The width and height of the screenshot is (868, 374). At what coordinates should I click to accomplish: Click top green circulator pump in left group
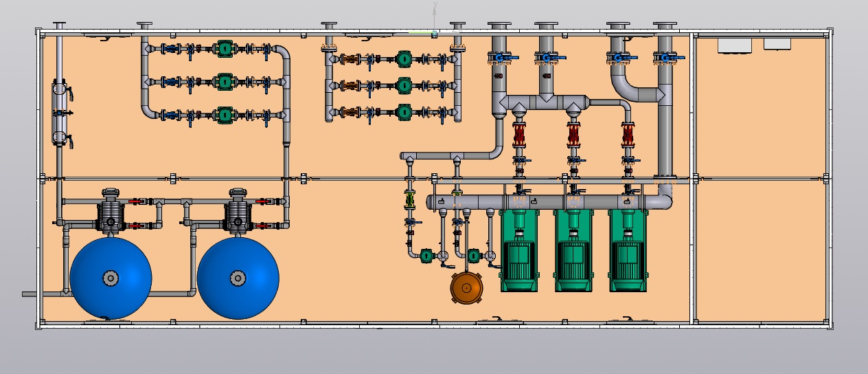pyautogui.click(x=225, y=49)
